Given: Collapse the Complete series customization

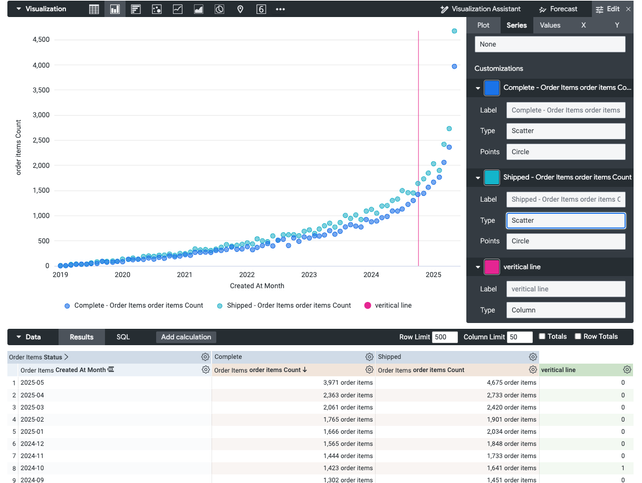Looking at the screenshot, I should coord(478,88).
